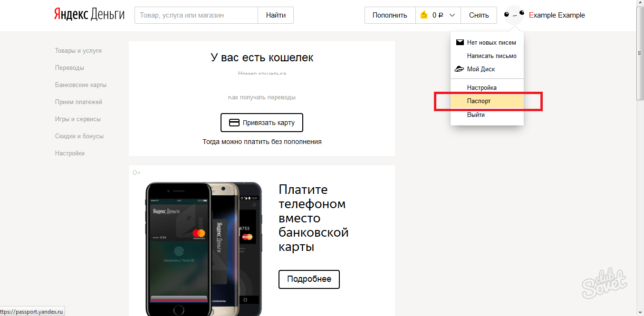Focus the Товар, услуга или магазин search field
The image size is (644, 316).
click(196, 15)
